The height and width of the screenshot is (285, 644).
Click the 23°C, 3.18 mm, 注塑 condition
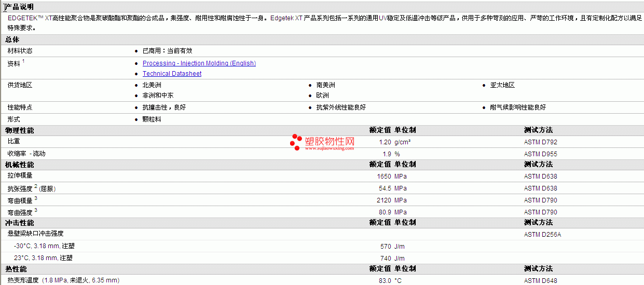pos(43,257)
